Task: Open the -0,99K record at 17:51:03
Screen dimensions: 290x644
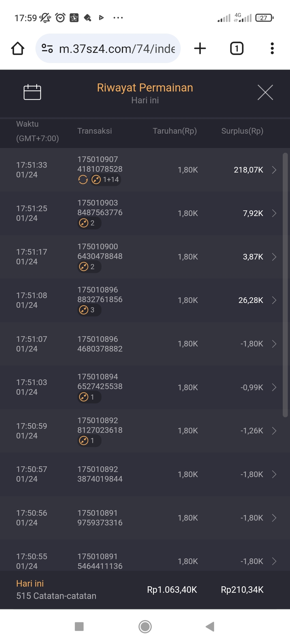Action: click(274, 387)
